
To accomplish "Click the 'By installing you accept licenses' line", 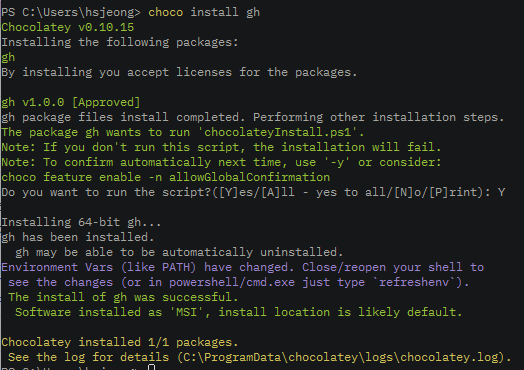I will point(179,73).
